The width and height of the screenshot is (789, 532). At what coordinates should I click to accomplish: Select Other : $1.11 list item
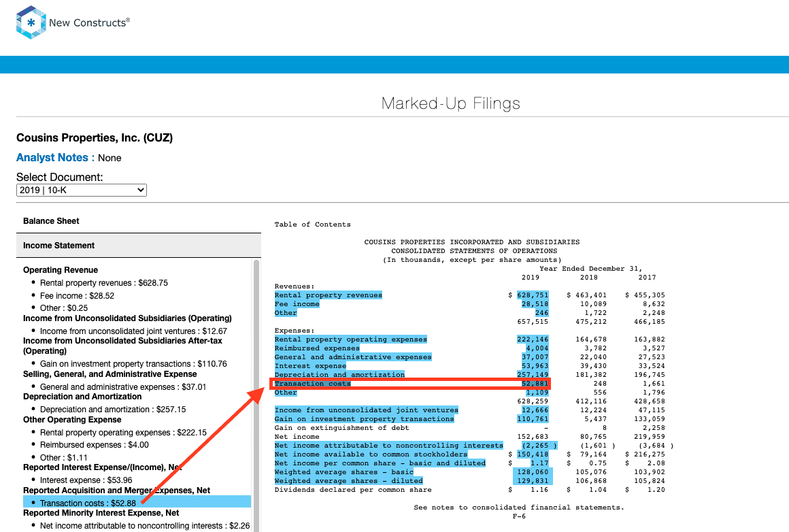tap(64, 458)
